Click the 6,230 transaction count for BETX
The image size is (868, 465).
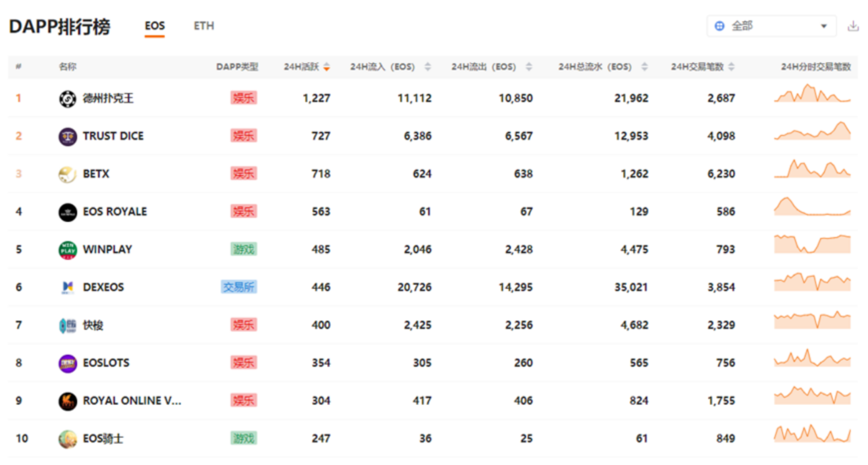click(x=721, y=174)
